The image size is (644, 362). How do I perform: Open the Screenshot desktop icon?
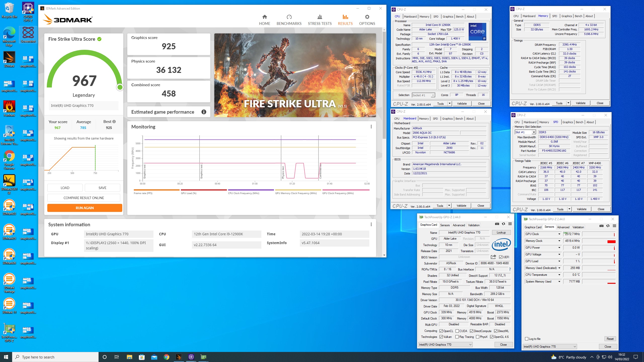tap(28, 35)
